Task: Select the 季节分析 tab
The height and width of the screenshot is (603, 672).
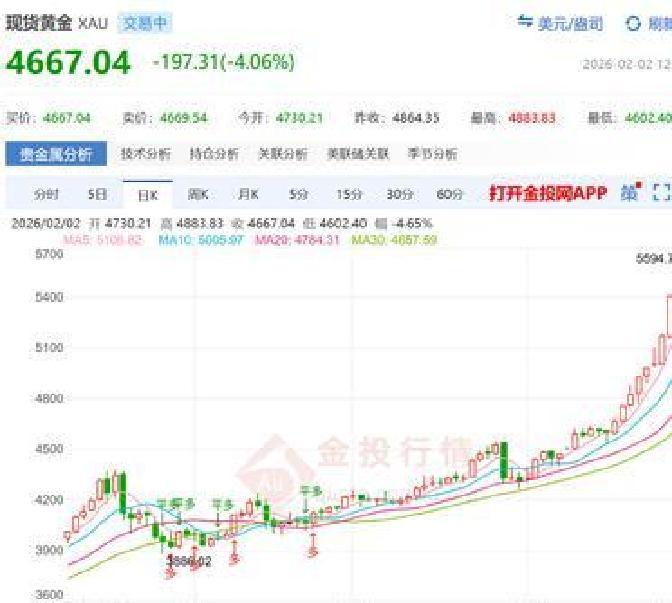Action: (432, 153)
